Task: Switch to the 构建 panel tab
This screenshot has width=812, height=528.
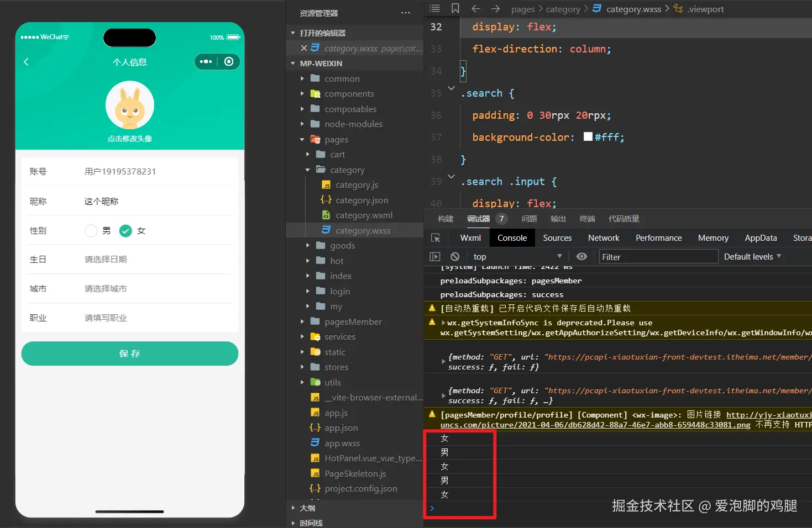Action: coord(446,219)
